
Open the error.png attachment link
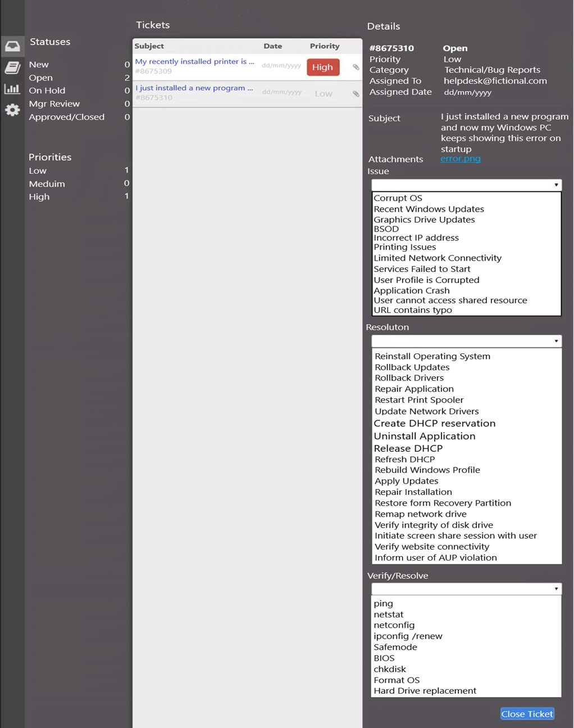(x=461, y=159)
